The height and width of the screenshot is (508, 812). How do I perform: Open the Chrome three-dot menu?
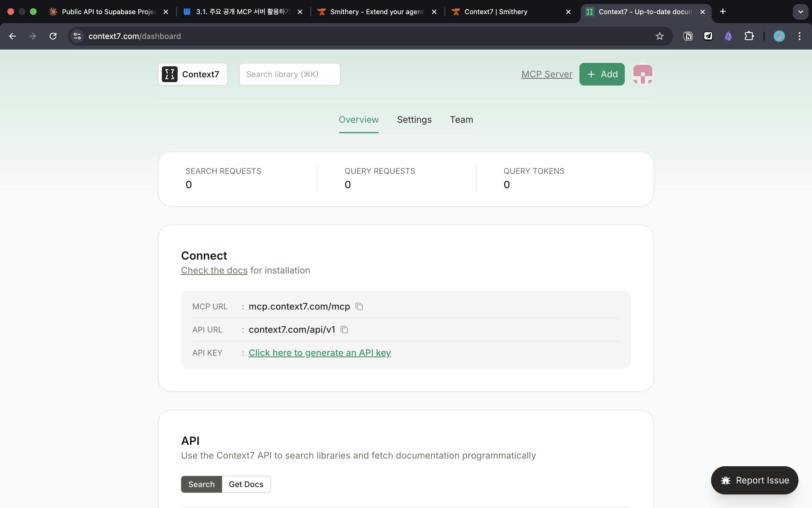coord(800,36)
